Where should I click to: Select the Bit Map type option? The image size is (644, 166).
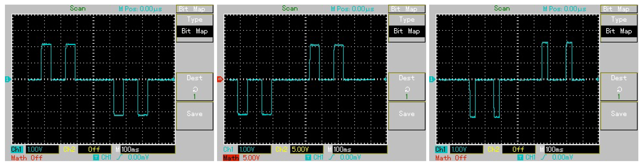pos(194,31)
